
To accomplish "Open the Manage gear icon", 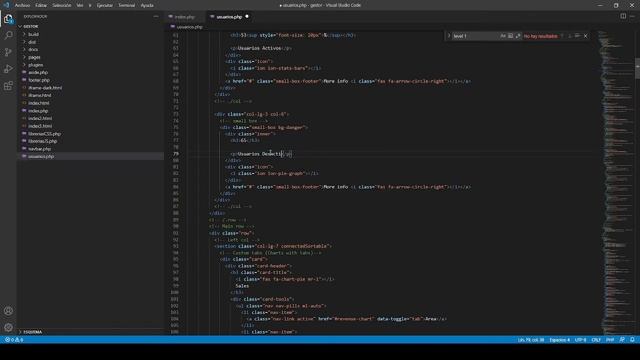I will point(8,327).
